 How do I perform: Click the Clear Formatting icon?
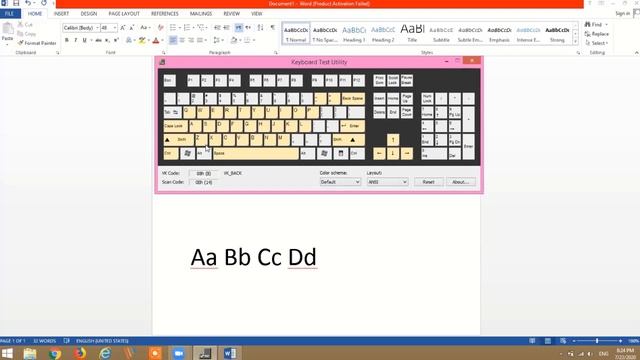(x=160, y=28)
